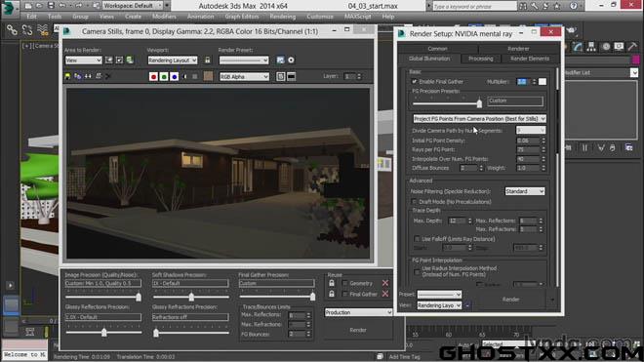Uncheck Enable Final Gather checkbox

pyautogui.click(x=415, y=81)
